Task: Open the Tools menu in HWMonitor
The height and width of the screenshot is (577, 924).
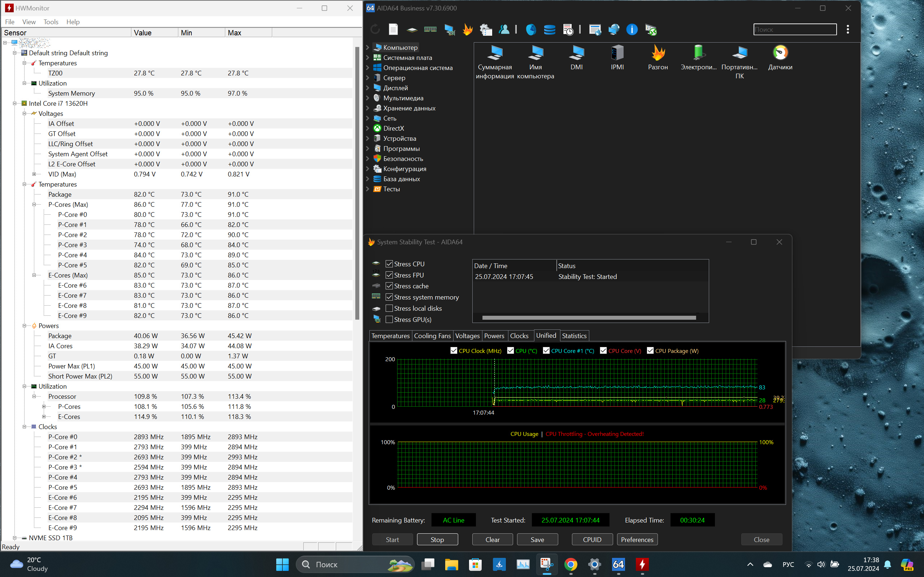Action: coord(51,22)
